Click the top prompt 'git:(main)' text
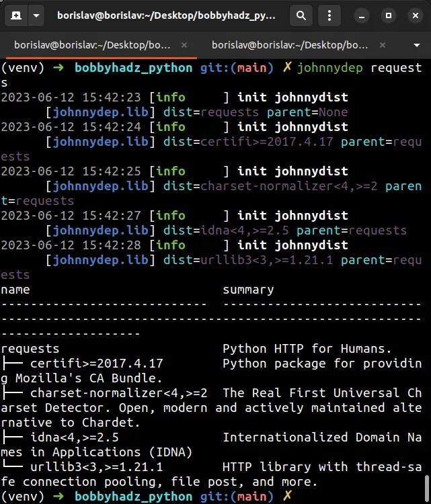 click(x=237, y=68)
